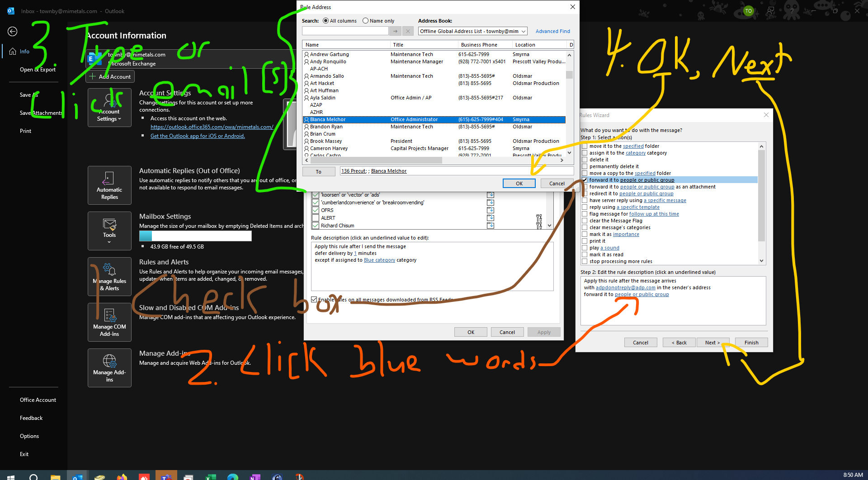Click the contact list right scroll arrow
This screenshot has width=868, height=480.
pyautogui.click(x=562, y=160)
